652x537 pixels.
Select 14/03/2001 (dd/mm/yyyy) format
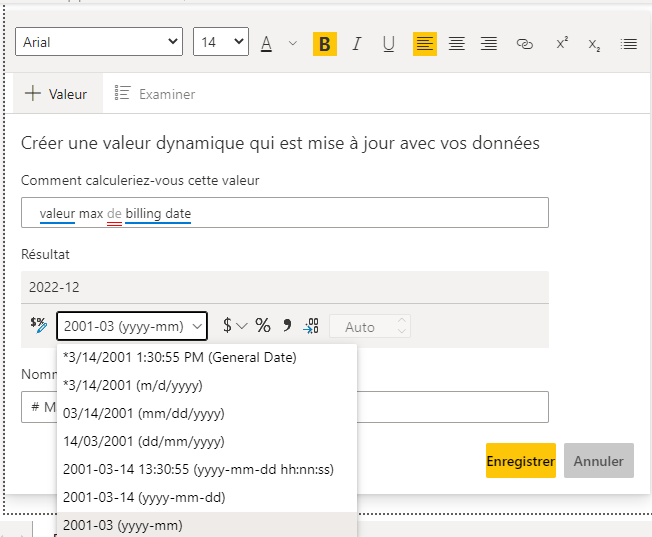[x=207, y=441]
